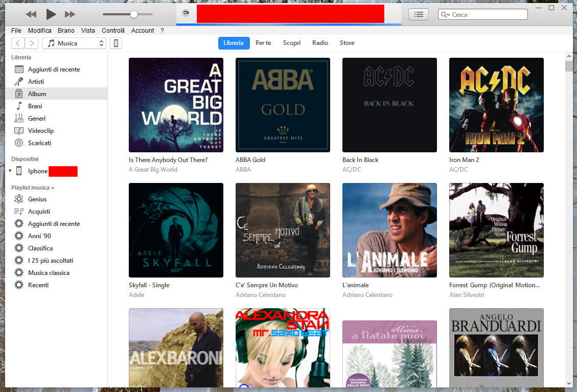Open the Vista menu

[88, 31]
